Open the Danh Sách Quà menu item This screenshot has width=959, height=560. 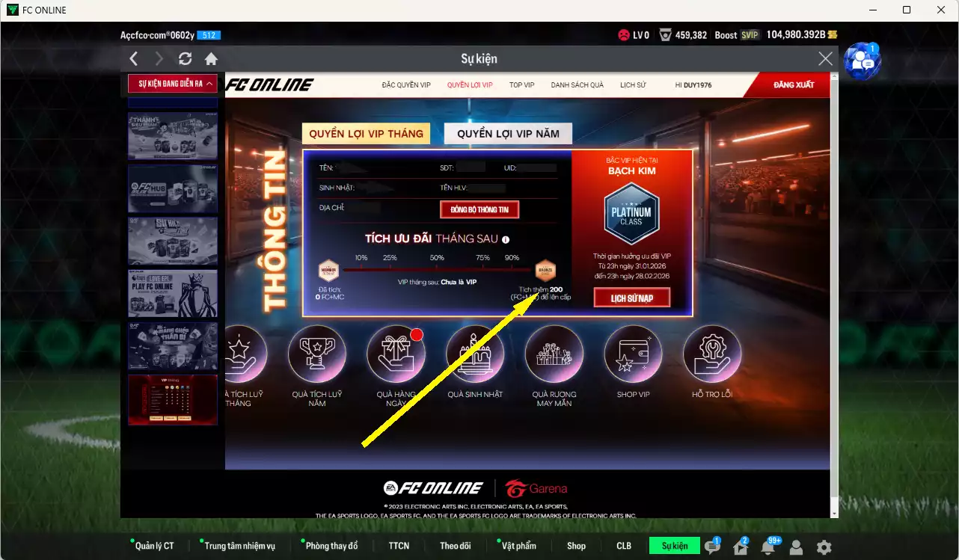(577, 85)
